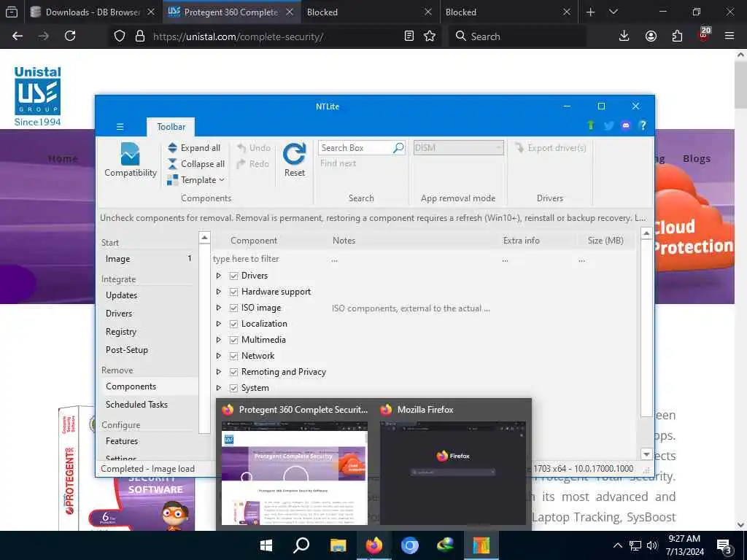Image resolution: width=747 pixels, height=560 pixels.
Task: Uncheck Hardware support checkbox
Action: pyautogui.click(x=234, y=292)
